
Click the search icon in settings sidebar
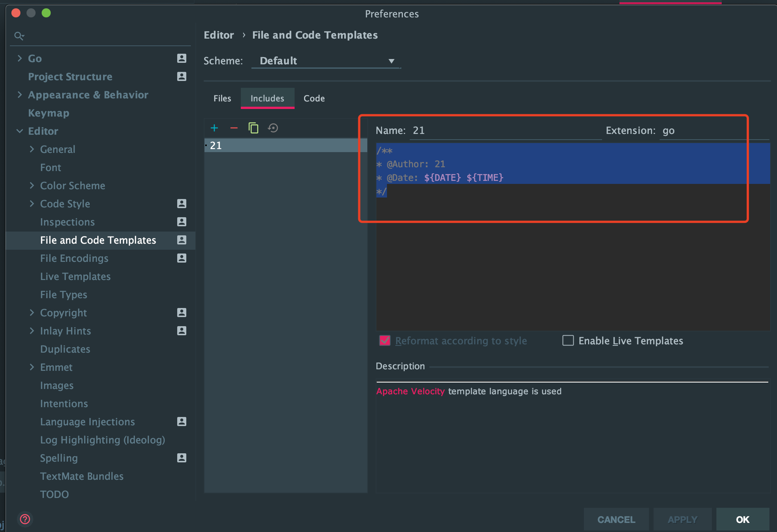coord(19,36)
